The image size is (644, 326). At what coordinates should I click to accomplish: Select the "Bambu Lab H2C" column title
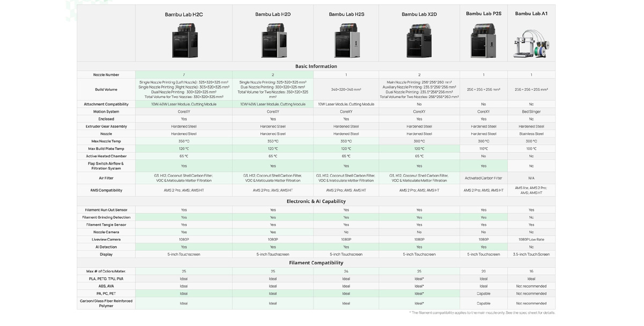[184, 14]
